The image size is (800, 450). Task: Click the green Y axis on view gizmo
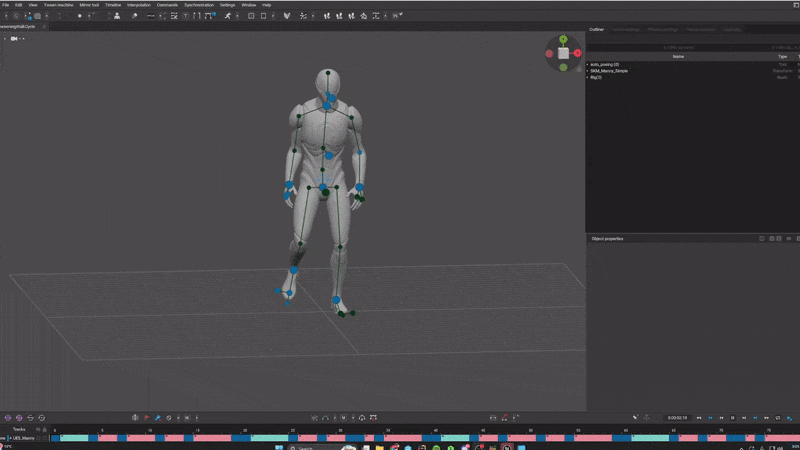(563, 40)
